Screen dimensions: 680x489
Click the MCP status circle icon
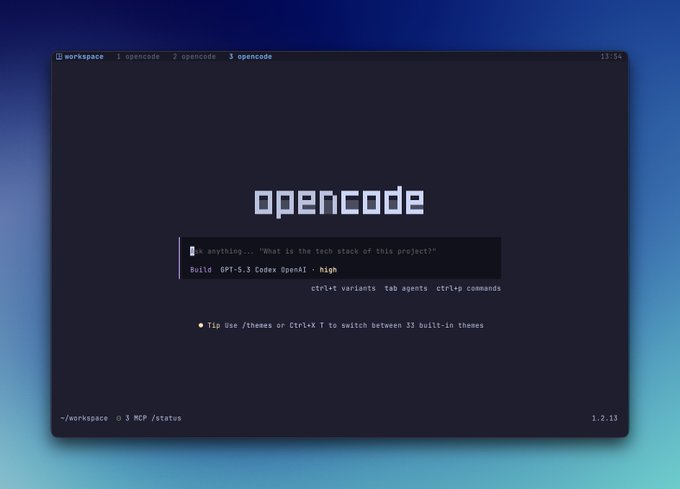(x=118, y=418)
